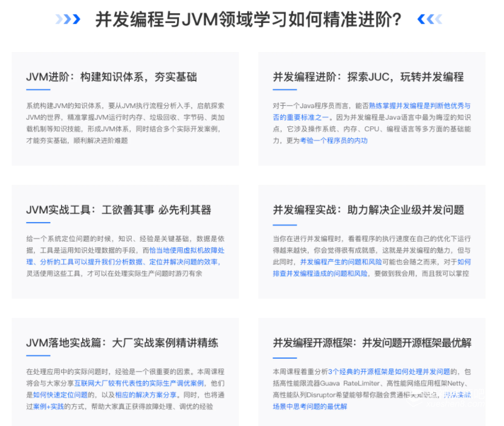Click the highlighted phrase 考验一个程序员的内功
Image resolution: width=504 pixels, height=426 pixels.
[334, 141]
